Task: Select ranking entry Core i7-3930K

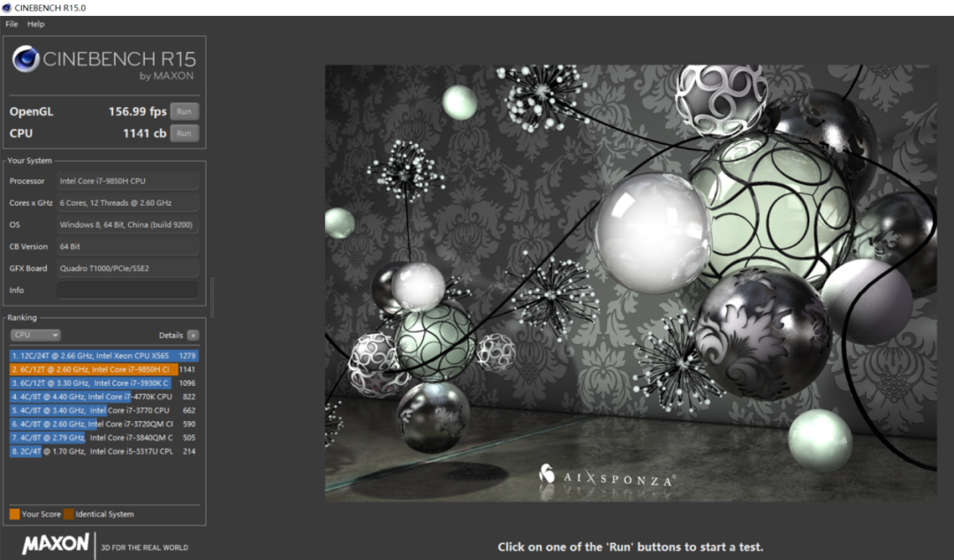Action: tap(104, 382)
